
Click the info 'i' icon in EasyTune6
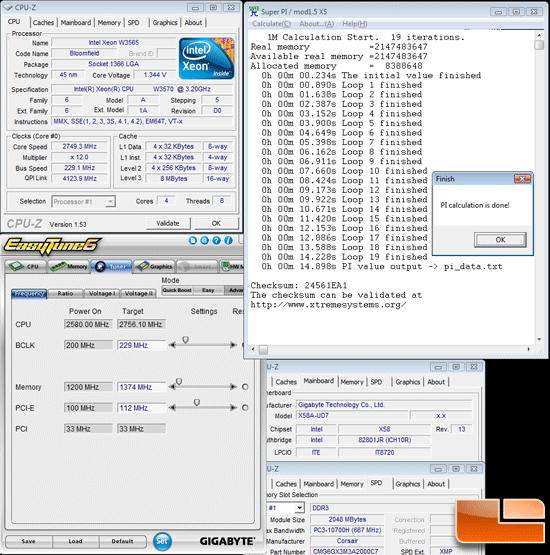click(228, 241)
